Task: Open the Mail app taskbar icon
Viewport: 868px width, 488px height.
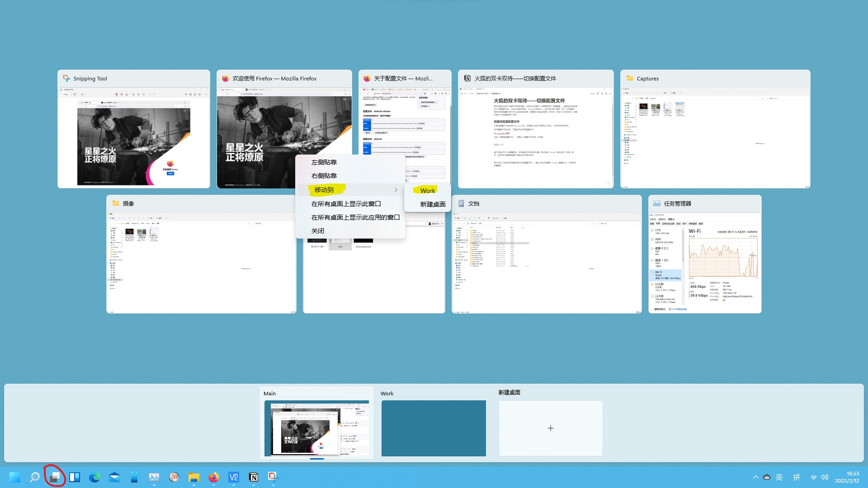Action: [114, 477]
